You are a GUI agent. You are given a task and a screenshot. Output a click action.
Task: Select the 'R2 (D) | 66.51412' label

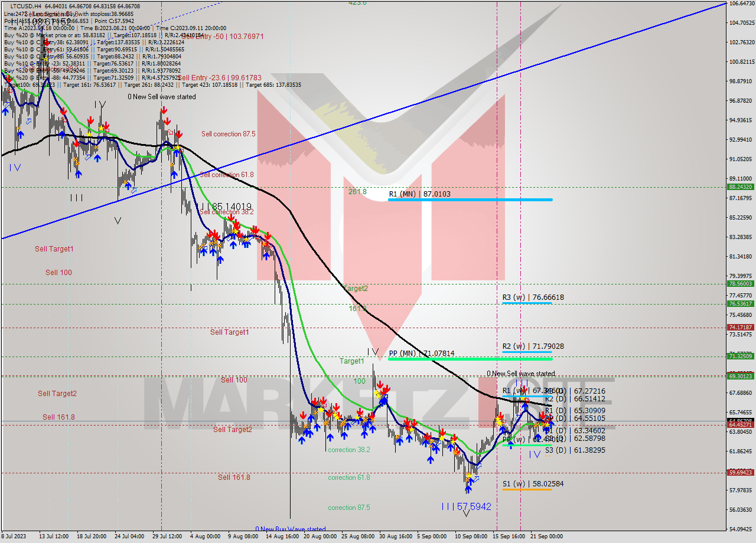pos(575,399)
